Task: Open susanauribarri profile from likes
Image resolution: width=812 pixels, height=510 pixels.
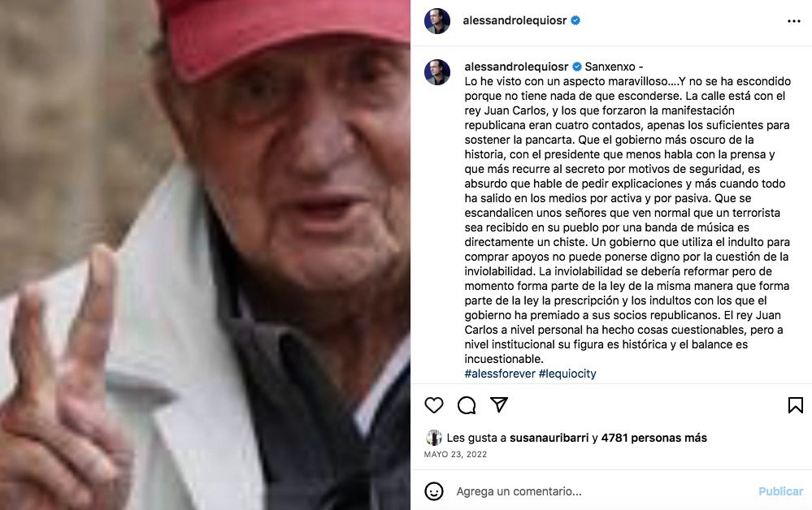Action: [x=549, y=438]
